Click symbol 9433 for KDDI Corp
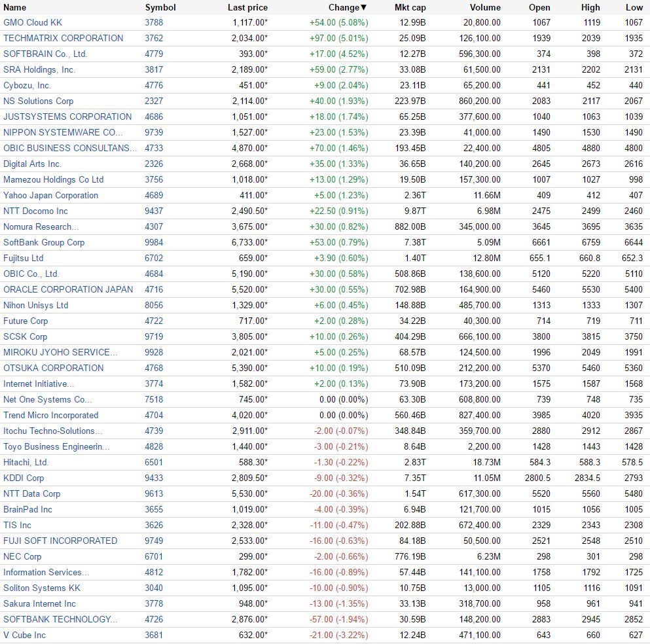This screenshot has height=644, width=650. click(154, 478)
